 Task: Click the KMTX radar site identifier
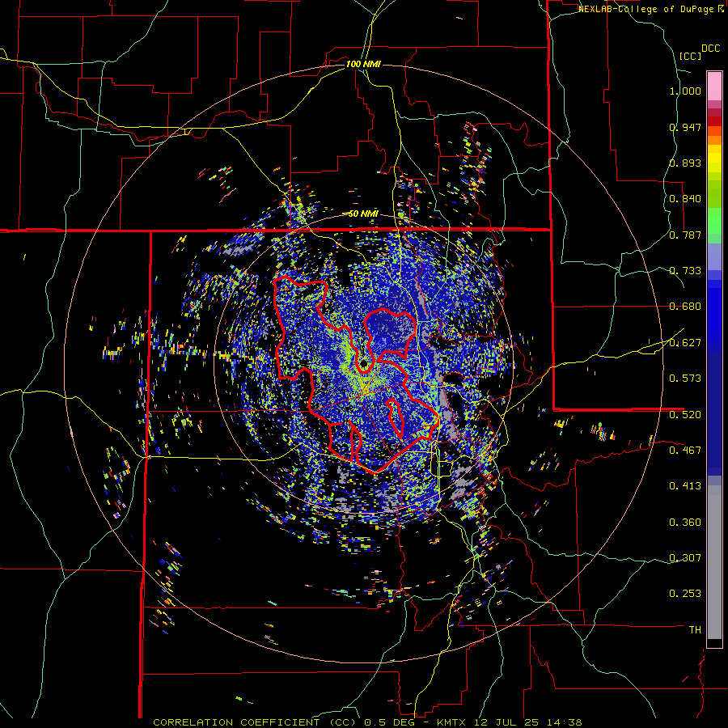tap(451, 722)
